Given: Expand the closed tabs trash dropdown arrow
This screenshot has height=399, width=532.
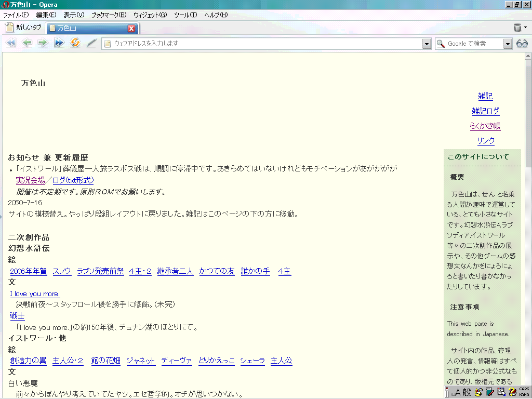Looking at the screenshot, I should (x=526, y=28).
